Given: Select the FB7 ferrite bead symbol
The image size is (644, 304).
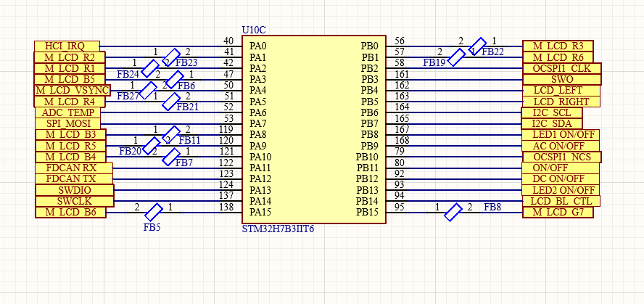Looking at the screenshot, I should (171, 157).
